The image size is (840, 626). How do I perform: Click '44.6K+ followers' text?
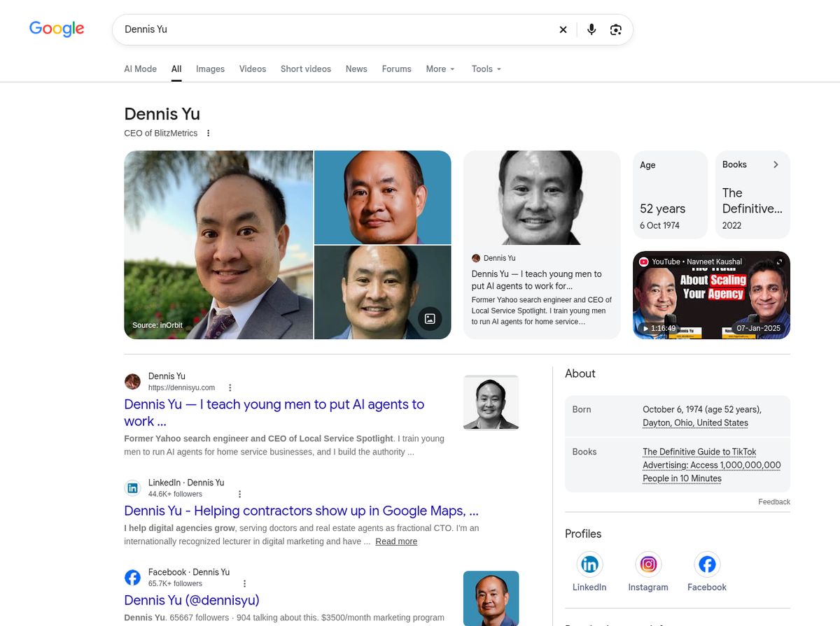point(175,494)
